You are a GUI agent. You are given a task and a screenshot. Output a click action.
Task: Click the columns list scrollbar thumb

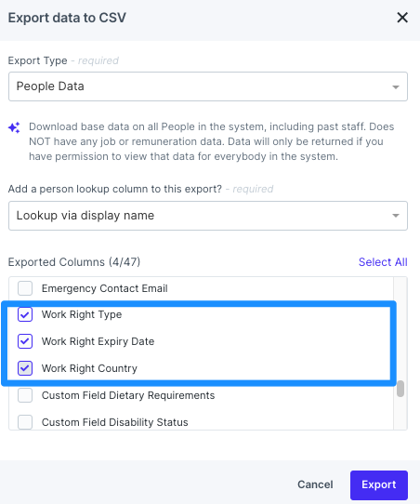click(x=400, y=389)
